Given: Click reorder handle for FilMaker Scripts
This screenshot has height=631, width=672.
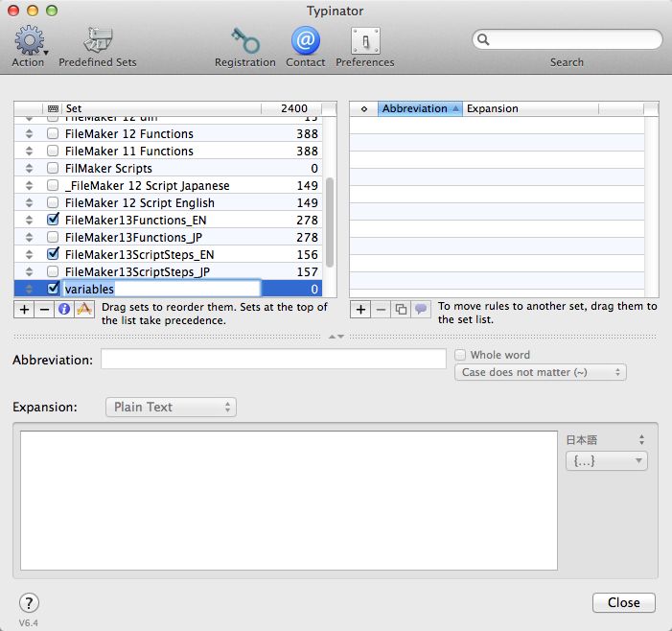Looking at the screenshot, I should pos(29,168).
